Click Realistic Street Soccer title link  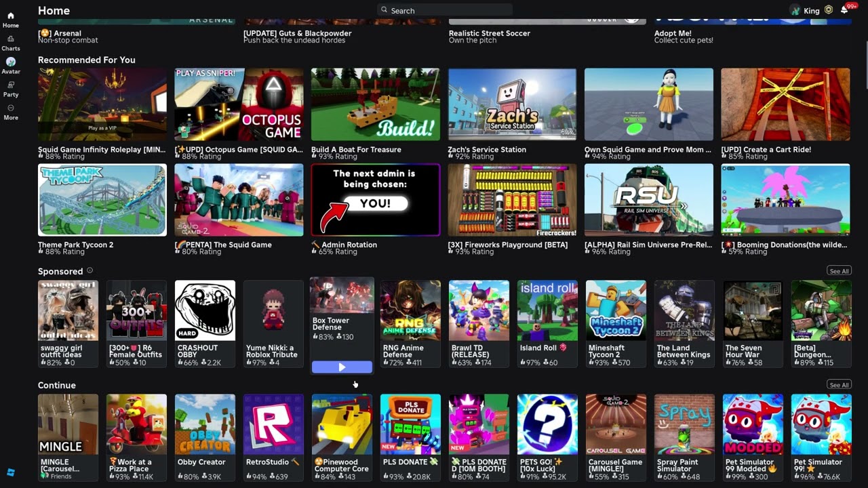490,33
